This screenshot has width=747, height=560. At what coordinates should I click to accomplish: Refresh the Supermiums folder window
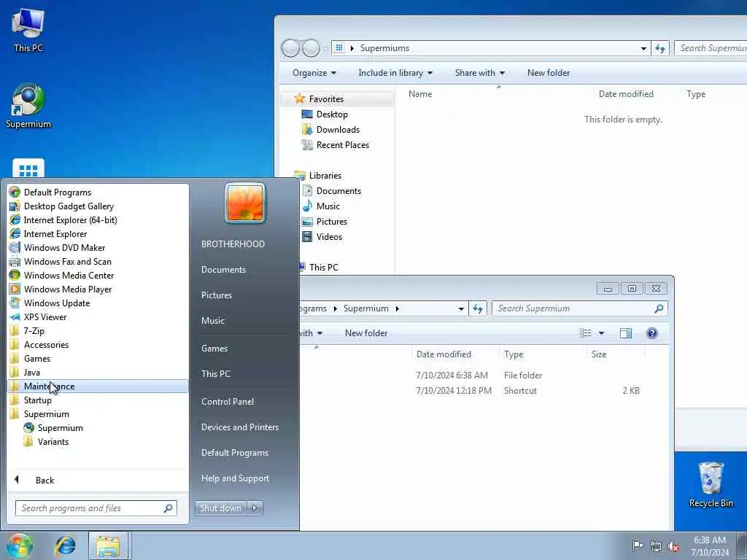(659, 48)
